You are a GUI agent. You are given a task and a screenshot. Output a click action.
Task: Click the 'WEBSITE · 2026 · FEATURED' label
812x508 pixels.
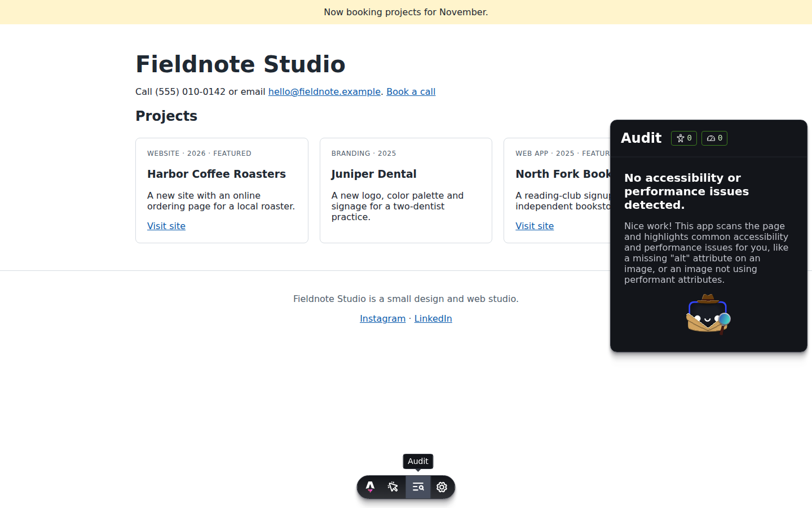point(199,154)
